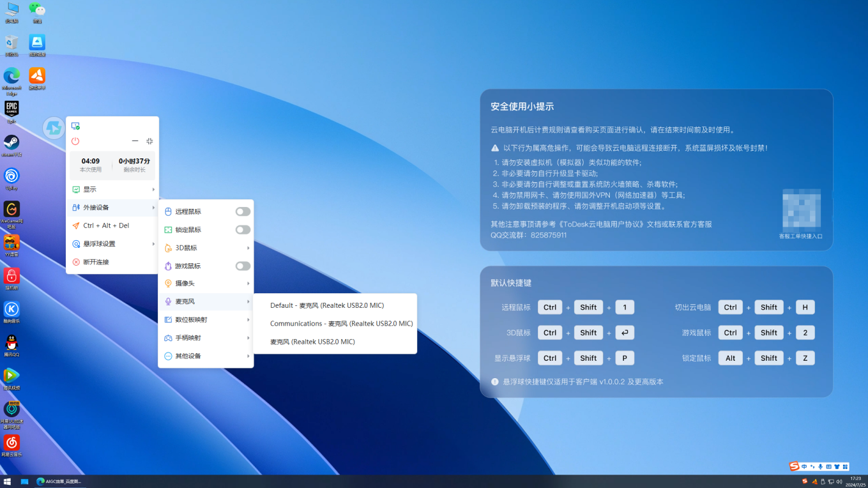The width and height of the screenshot is (868, 488).
Task: Minimize the ToDesk floating panel
Action: 135,141
